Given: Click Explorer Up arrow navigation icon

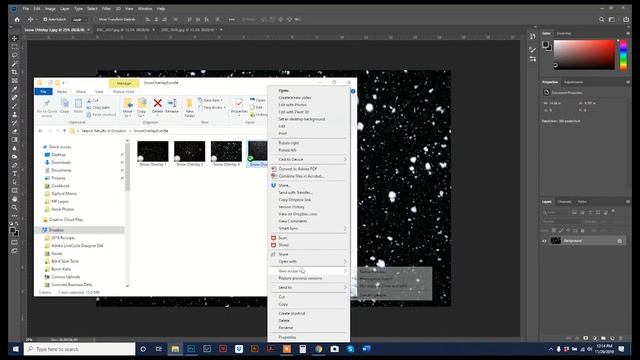Looking at the screenshot, I should point(64,131).
